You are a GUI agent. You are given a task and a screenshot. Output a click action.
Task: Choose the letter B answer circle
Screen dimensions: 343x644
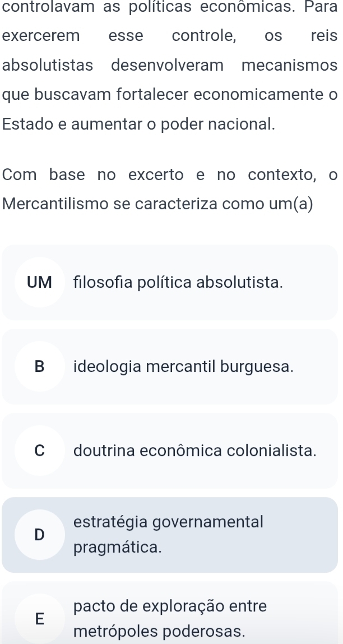pyautogui.click(x=39, y=366)
